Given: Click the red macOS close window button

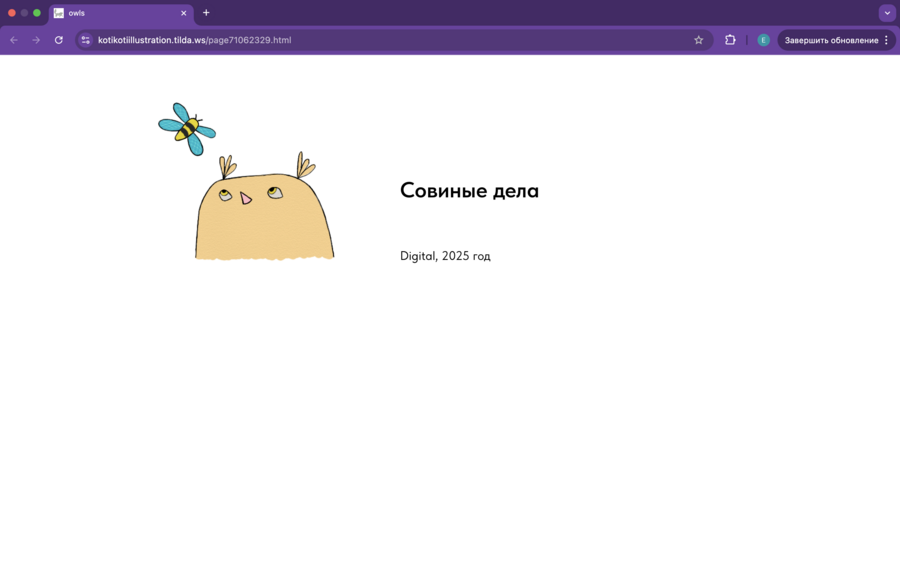Looking at the screenshot, I should (x=11, y=13).
